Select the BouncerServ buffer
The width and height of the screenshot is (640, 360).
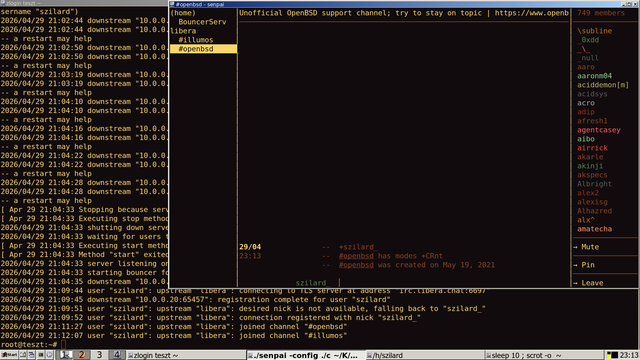pyautogui.click(x=202, y=22)
